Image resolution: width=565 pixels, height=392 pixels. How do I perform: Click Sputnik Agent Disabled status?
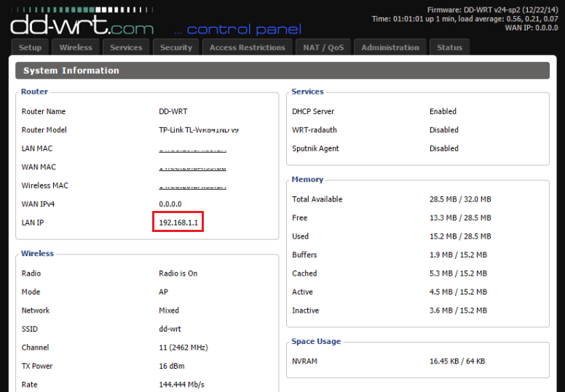[x=444, y=148]
